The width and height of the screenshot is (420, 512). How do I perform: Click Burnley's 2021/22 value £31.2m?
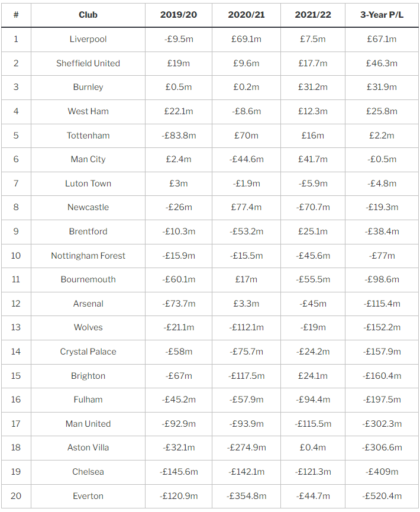pyautogui.click(x=313, y=87)
